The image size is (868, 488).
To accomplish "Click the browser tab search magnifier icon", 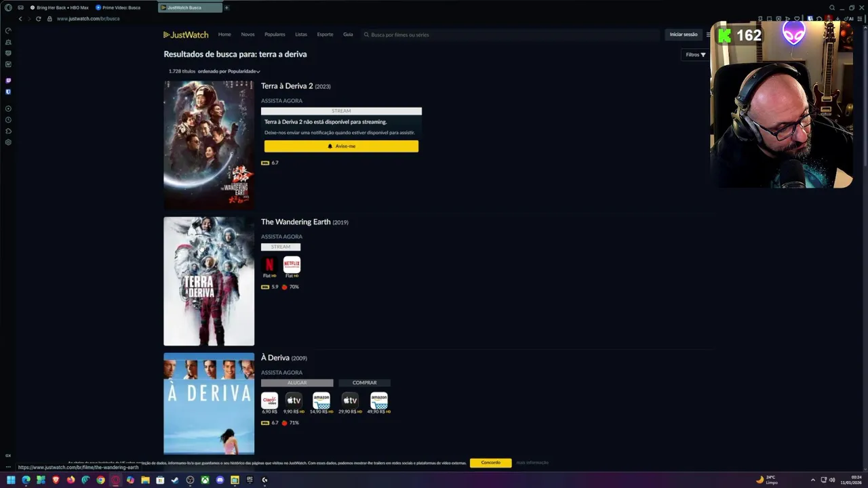I will coord(832,7).
